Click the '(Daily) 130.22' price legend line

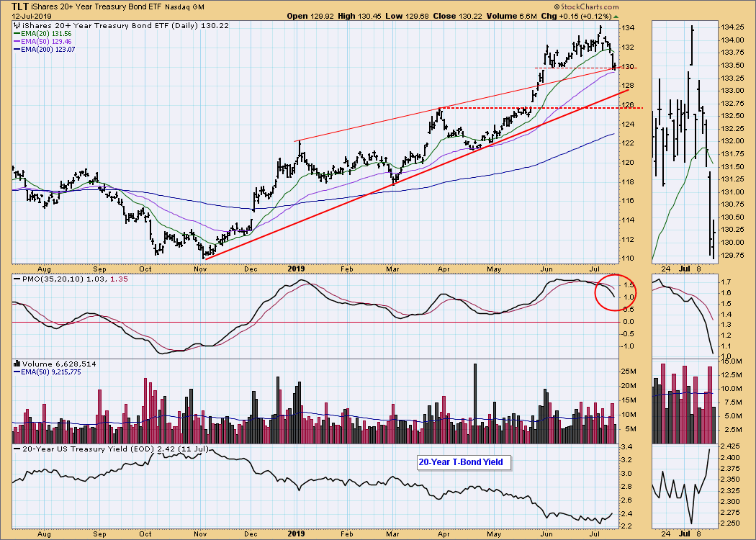[120, 25]
